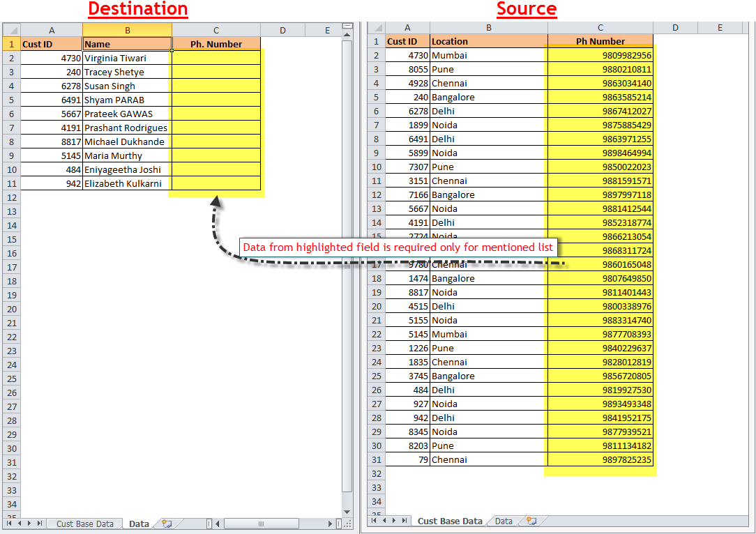This screenshot has height=534, width=756.
Task: Select Cust ID 3745 in Source
Action: [407, 376]
